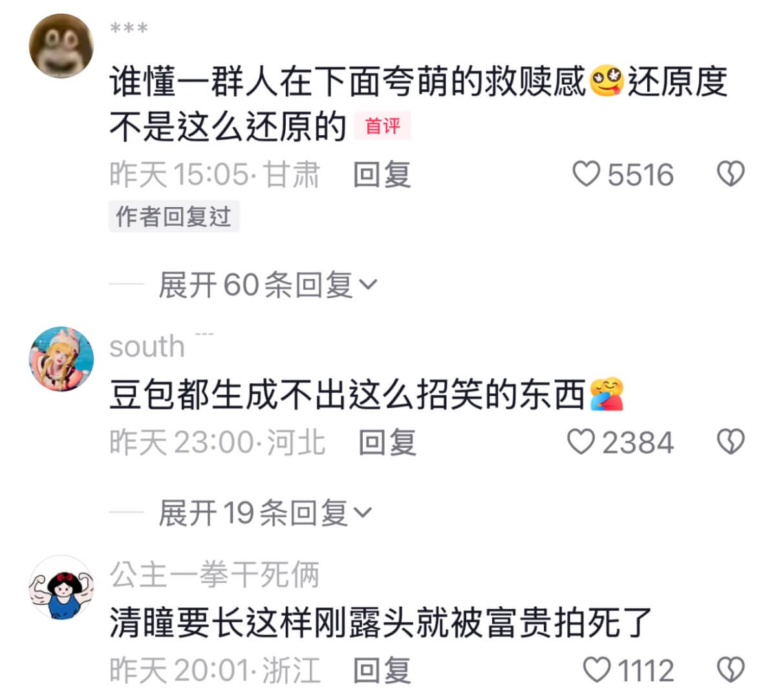
Task: Like the comment with 5516 likes
Action: coord(587,175)
